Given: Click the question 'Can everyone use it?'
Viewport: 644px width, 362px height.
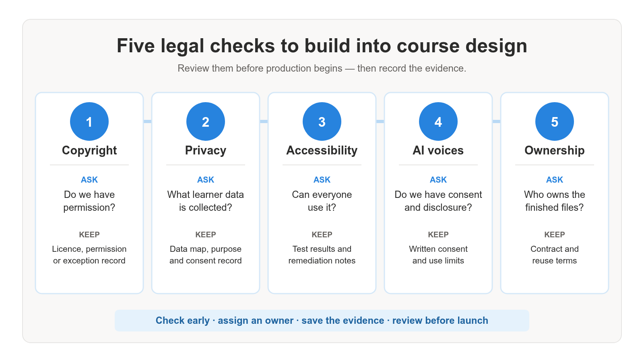Looking at the screenshot, I should [x=322, y=201].
